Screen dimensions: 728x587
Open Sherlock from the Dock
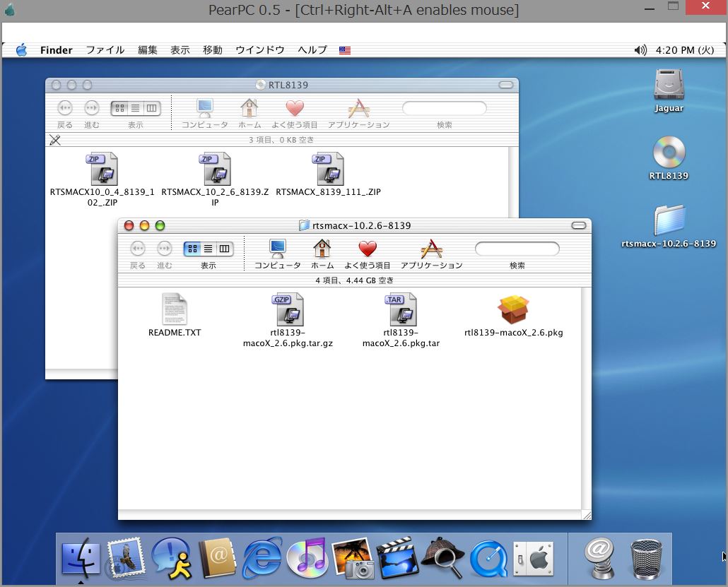(x=444, y=558)
